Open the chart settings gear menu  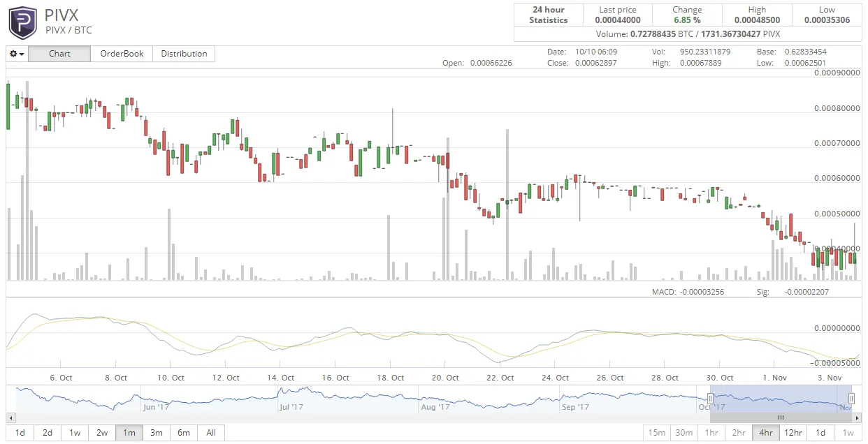17,54
